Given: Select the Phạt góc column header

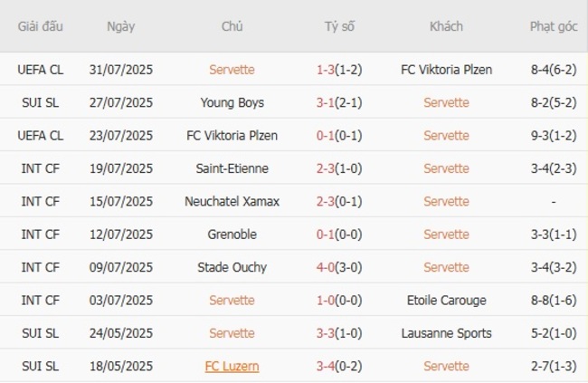Looking at the screenshot, I should click(554, 26).
